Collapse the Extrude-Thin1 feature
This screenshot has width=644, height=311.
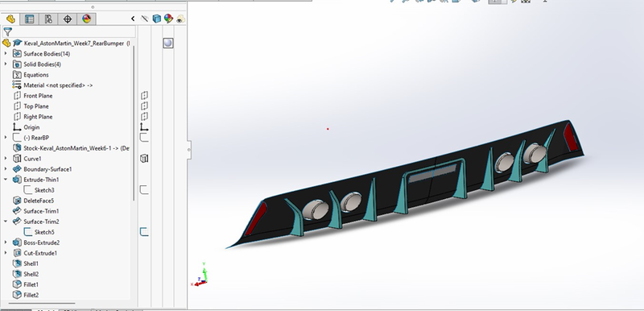tap(6, 180)
